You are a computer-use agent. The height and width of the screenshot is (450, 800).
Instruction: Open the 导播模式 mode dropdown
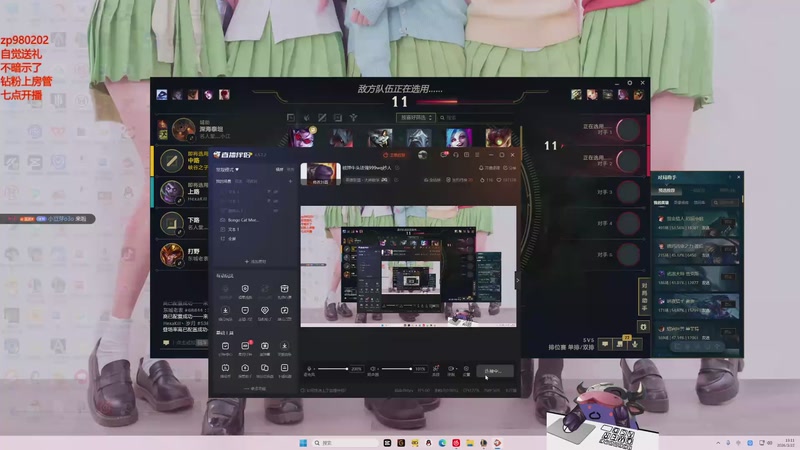tap(228, 169)
